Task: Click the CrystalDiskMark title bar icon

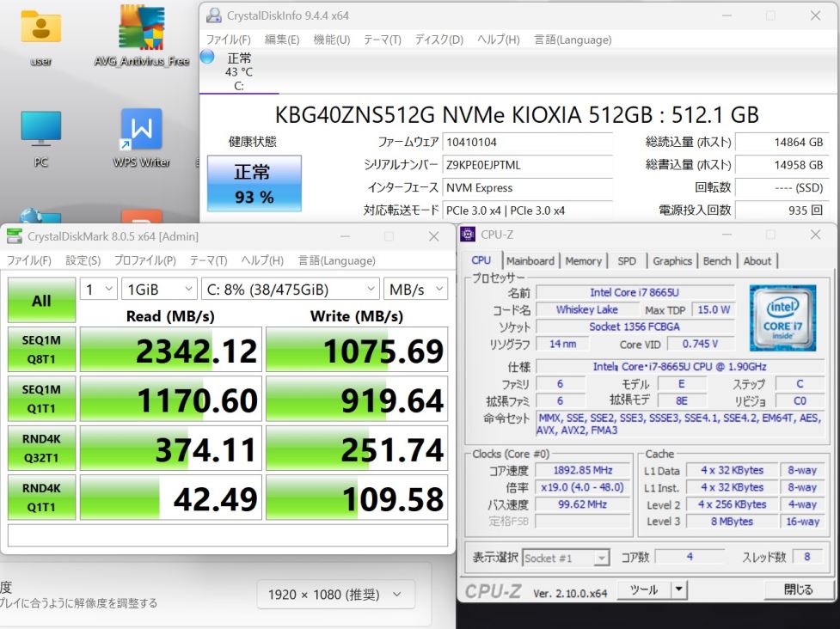Action: (x=15, y=236)
